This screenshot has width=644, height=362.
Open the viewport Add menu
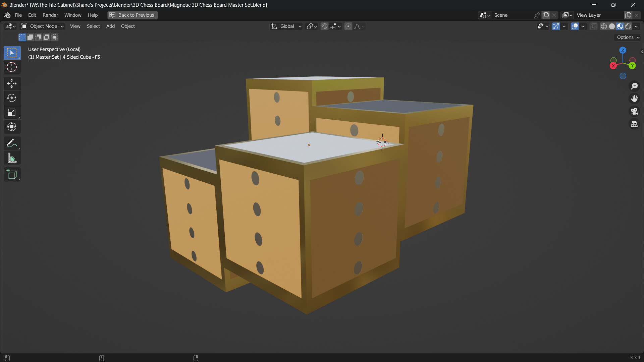110,26
